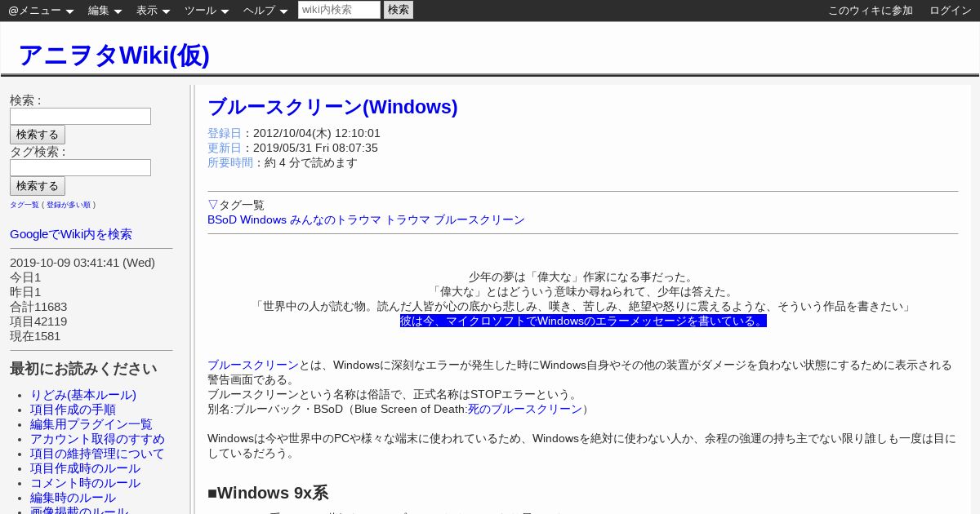Open GoogleでWiki内を検索 link
Viewport: 980px width, 514px height.
pyautogui.click(x=71, y=234)
